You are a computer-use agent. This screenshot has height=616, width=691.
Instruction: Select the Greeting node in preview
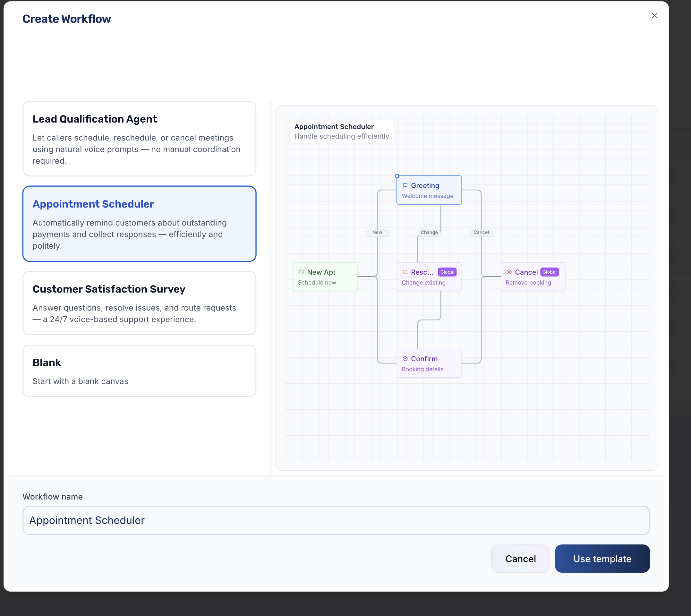[x=429, y=190]
